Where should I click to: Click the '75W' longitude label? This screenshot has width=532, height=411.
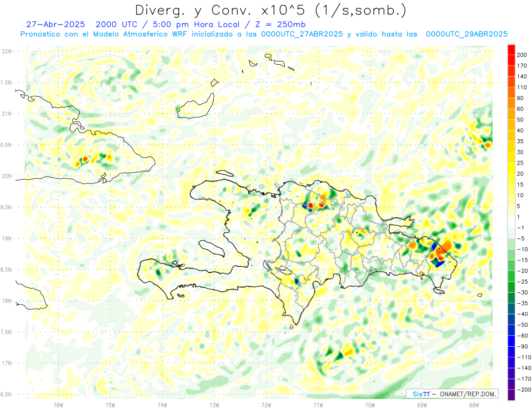click(110, 405)
